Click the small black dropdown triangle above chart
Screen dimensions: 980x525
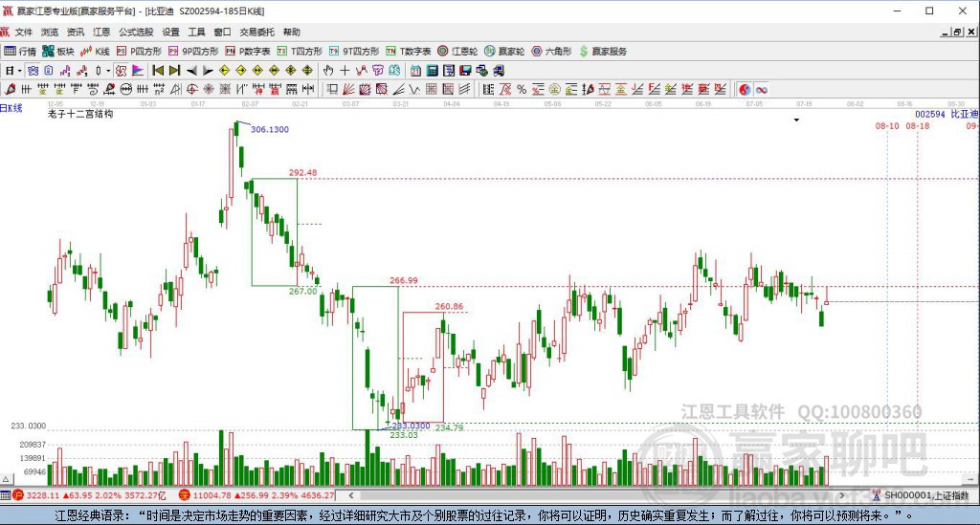tap(796, 120)
